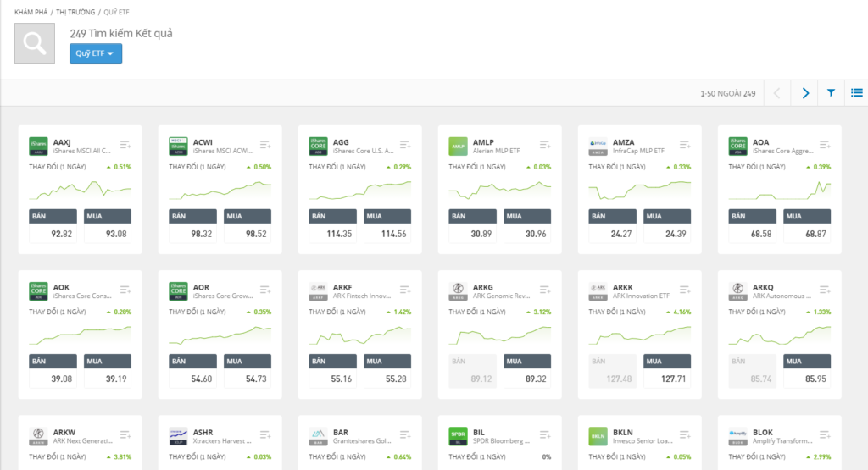
Task: Add BAR to watchlist
Action: [x=405, y=435]
